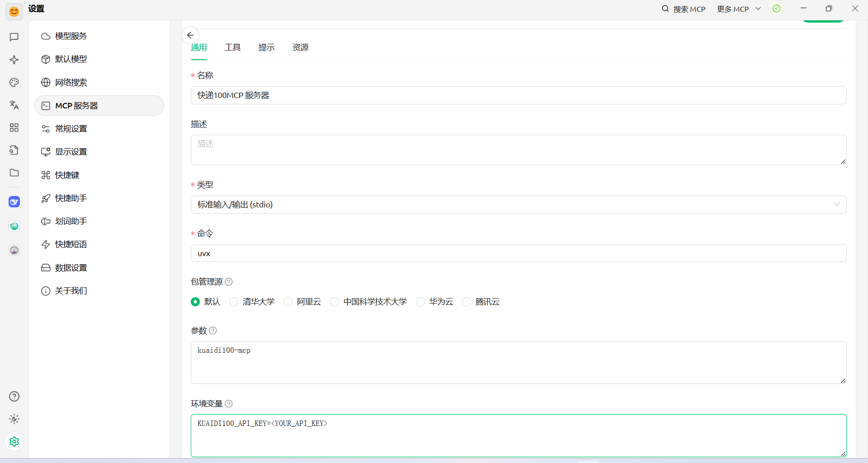Open the 更多 MCP dropdown
Screen dimensions: 868x463
(739, 9)
